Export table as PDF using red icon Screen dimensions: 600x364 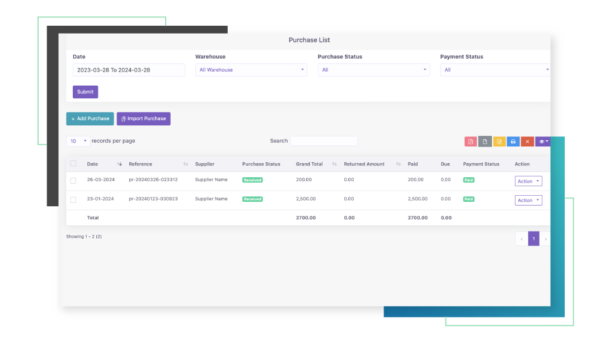click(470, 141)
